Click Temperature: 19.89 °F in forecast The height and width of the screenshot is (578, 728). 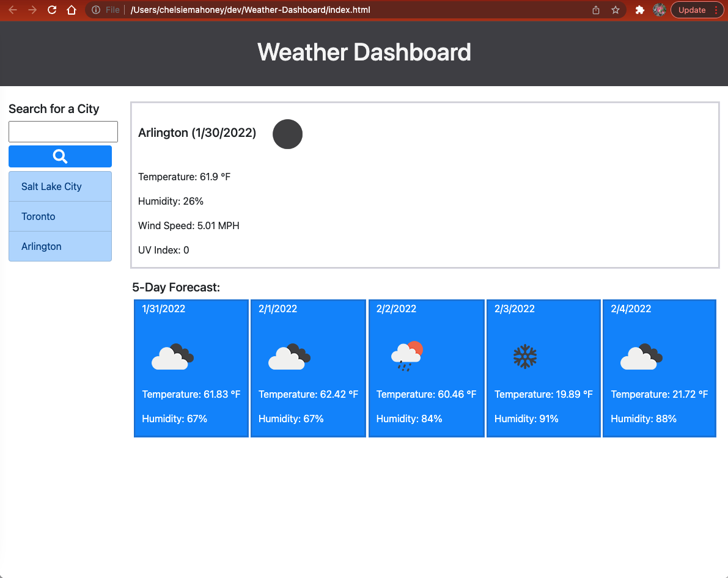coord(543,394)
